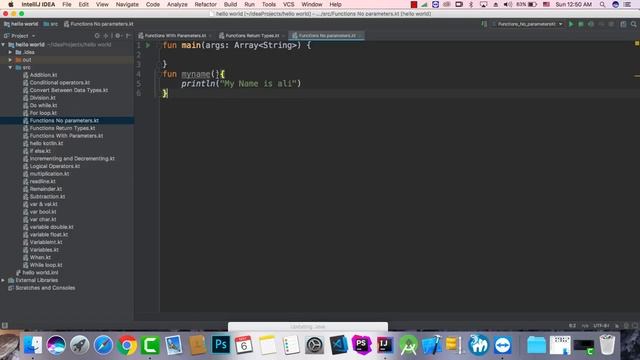Open Project Structure icon in toolbar
Viewport: 640px width, 360px height.
[623, 24]
